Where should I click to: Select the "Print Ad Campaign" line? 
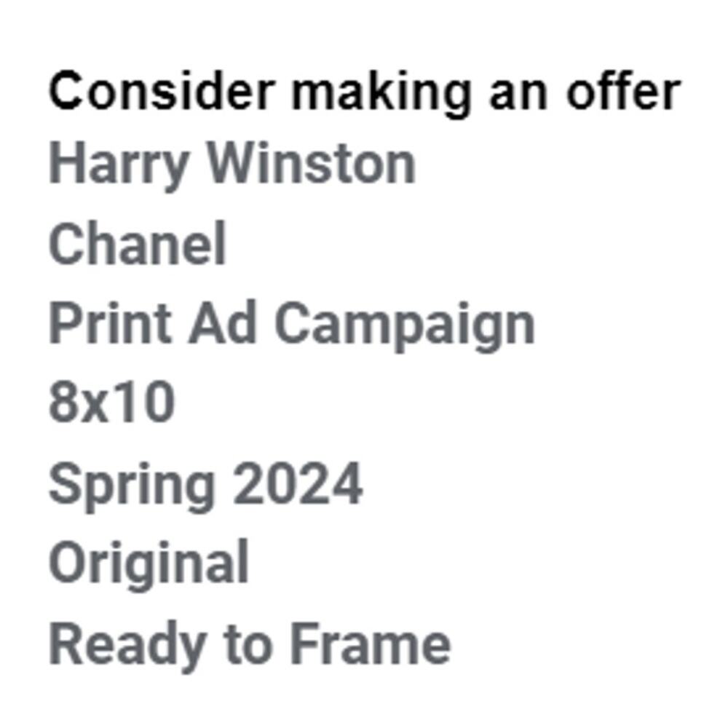tap(291, 324)
